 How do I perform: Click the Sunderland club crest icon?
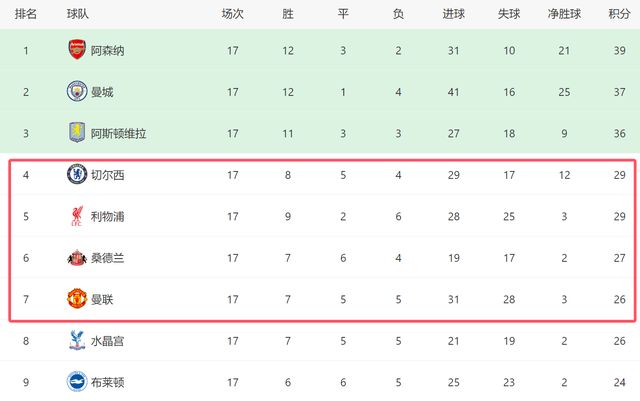[x=76, y=258]
